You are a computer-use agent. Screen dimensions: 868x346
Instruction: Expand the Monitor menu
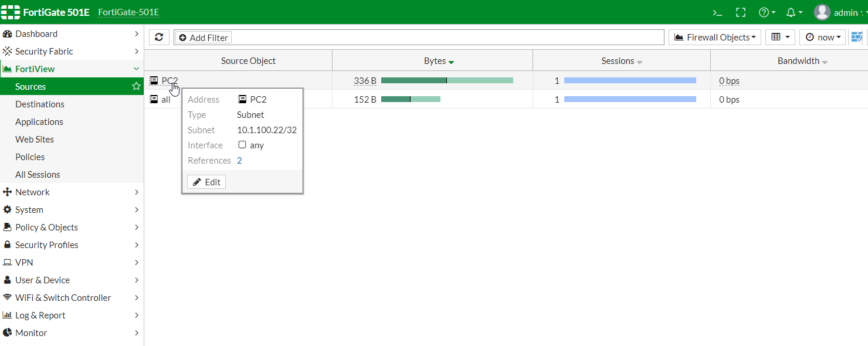(72, 333)
